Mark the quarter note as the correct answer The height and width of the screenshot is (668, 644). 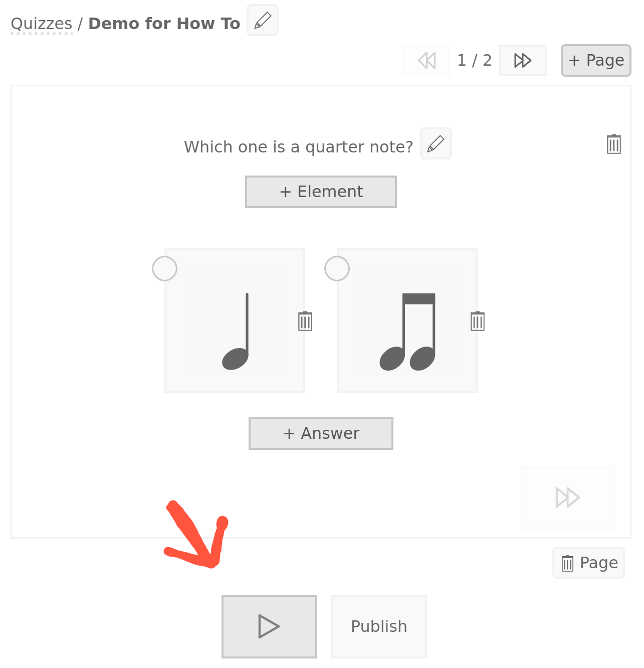pos(165,269)
